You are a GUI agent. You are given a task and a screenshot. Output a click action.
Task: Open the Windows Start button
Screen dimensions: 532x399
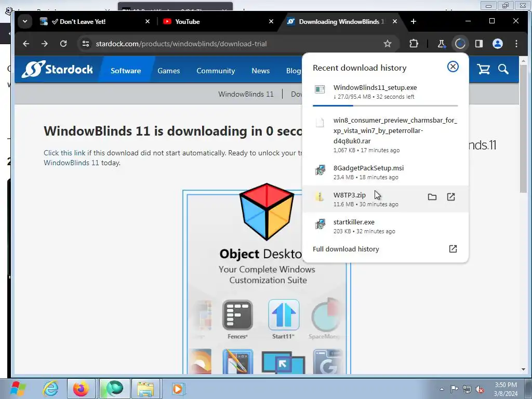click(x=18, y=389)
